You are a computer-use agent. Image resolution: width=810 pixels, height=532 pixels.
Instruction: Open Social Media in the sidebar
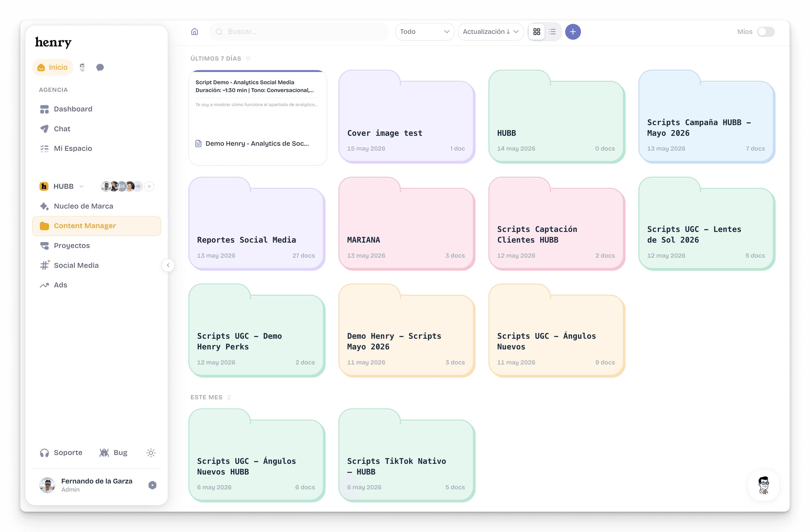[96, 265]
